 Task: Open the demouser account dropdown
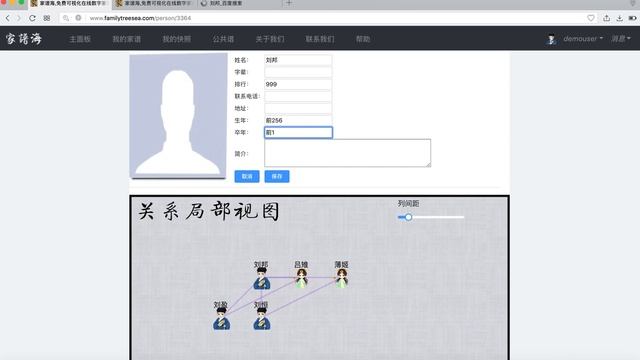pos(583,39)
